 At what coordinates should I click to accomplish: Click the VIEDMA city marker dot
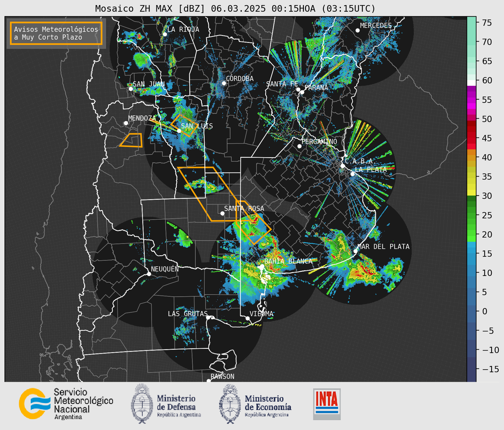[247, 318]
